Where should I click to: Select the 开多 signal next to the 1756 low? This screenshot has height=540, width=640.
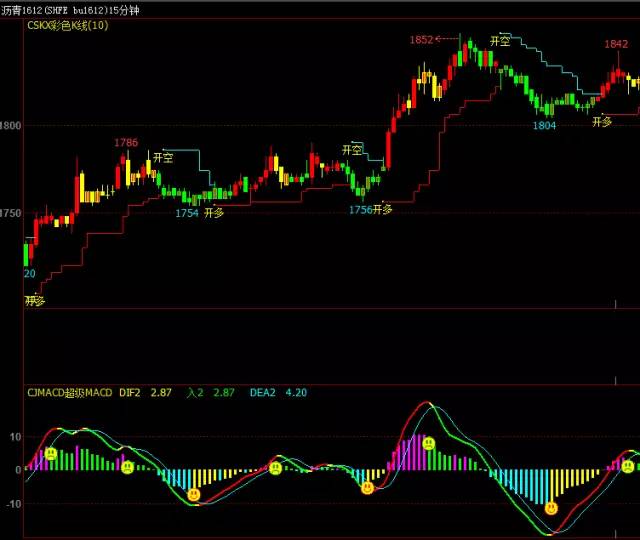coord(382,209)
